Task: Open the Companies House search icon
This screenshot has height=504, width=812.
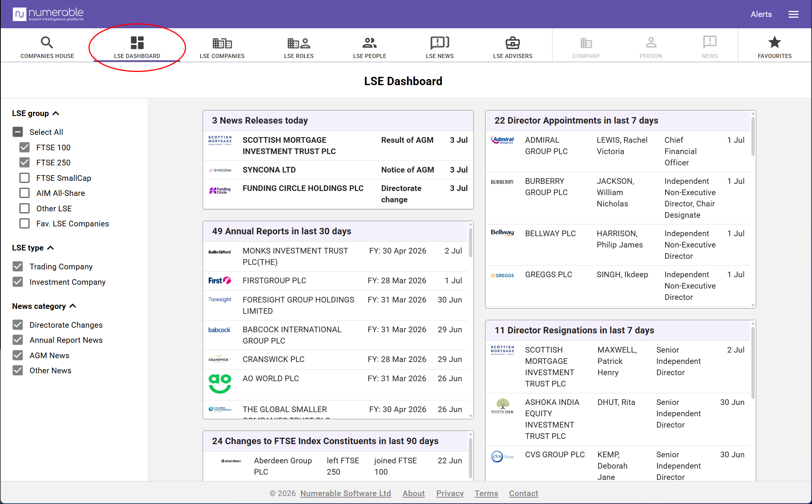Action: (47, 42)
